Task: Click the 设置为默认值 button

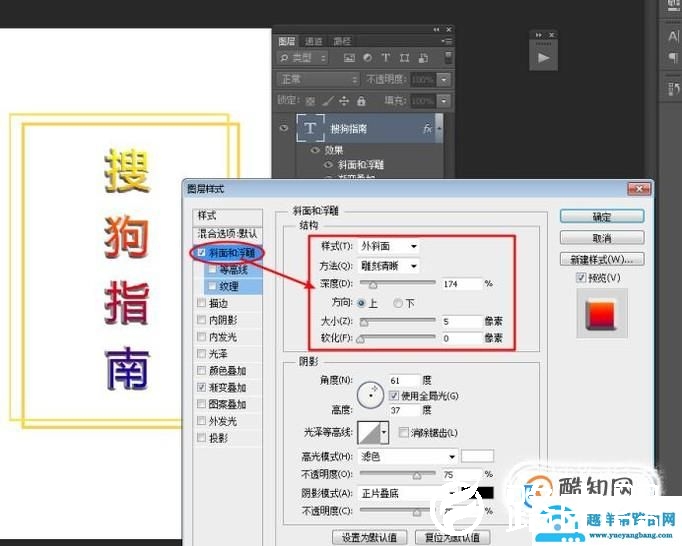Action: tap(369, 538)
